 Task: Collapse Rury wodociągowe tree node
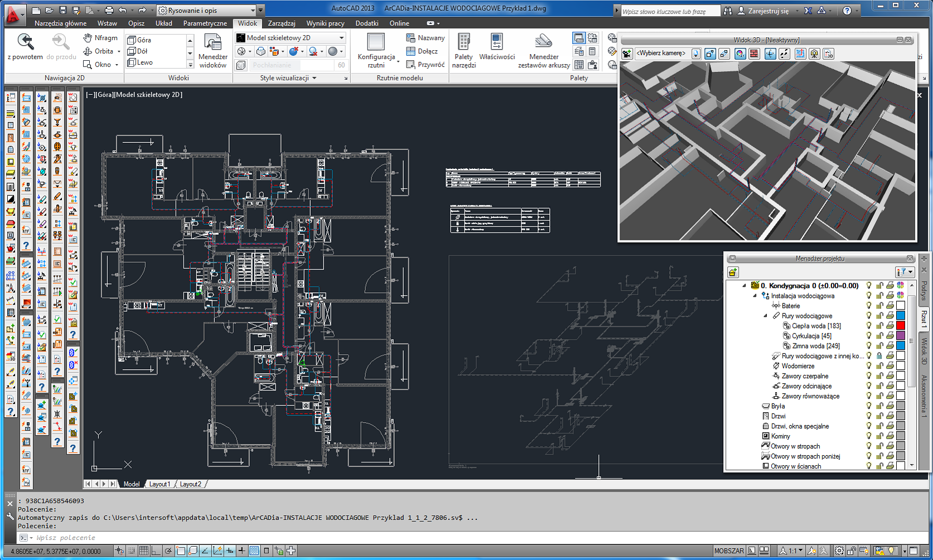pos(765,316)
